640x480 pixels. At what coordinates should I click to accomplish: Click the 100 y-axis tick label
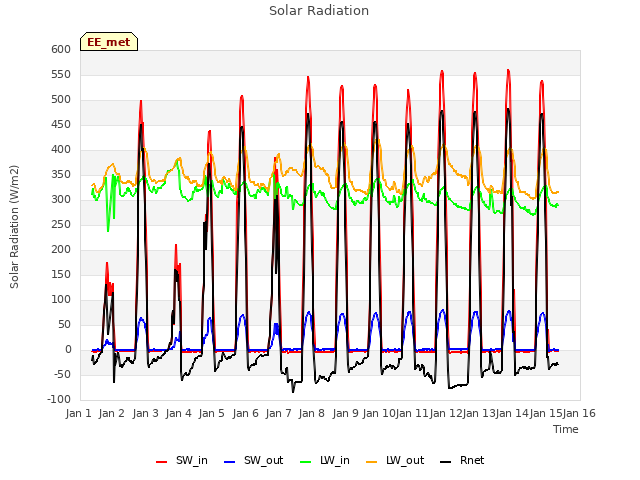61,300
